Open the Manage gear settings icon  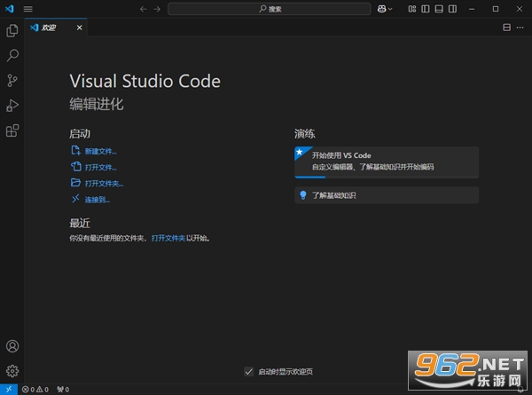click(x=12, y=371)
